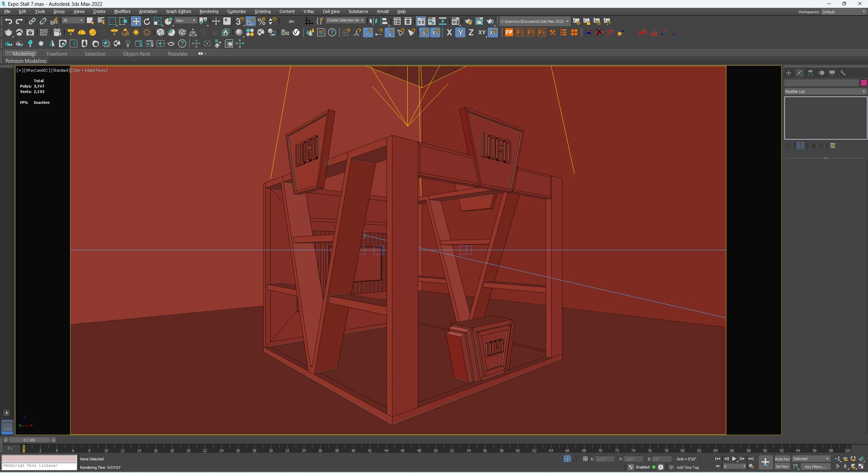Open the V-Ray menu

coord(309,12)
